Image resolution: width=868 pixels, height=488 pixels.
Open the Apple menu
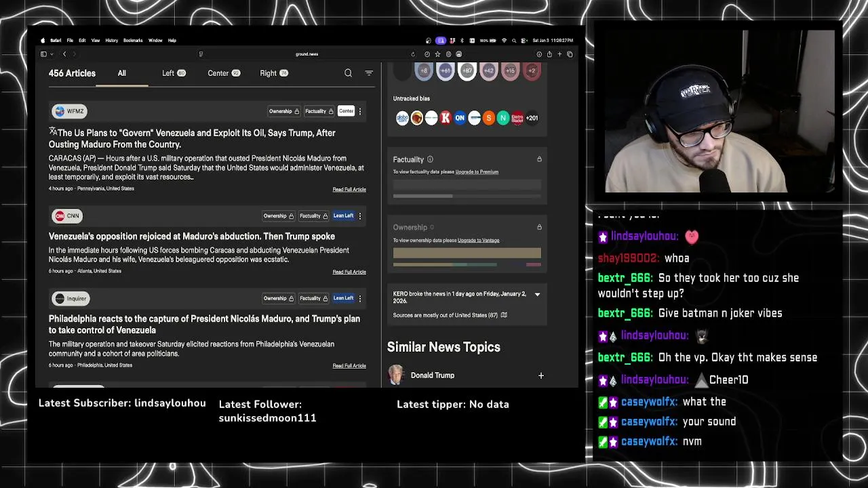click(43, 41)
